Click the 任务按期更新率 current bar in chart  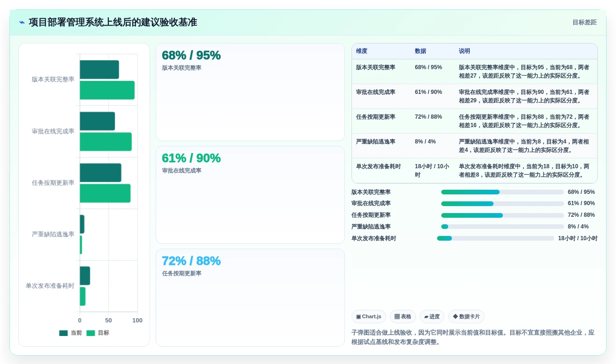coord(100,172)
